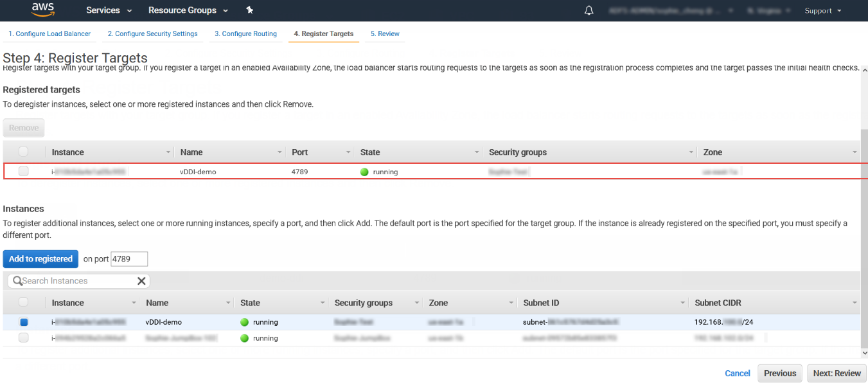Screen dimensions: 868x385
Task: Open the Support menu dropdown
Action: (x=822, y=11)
